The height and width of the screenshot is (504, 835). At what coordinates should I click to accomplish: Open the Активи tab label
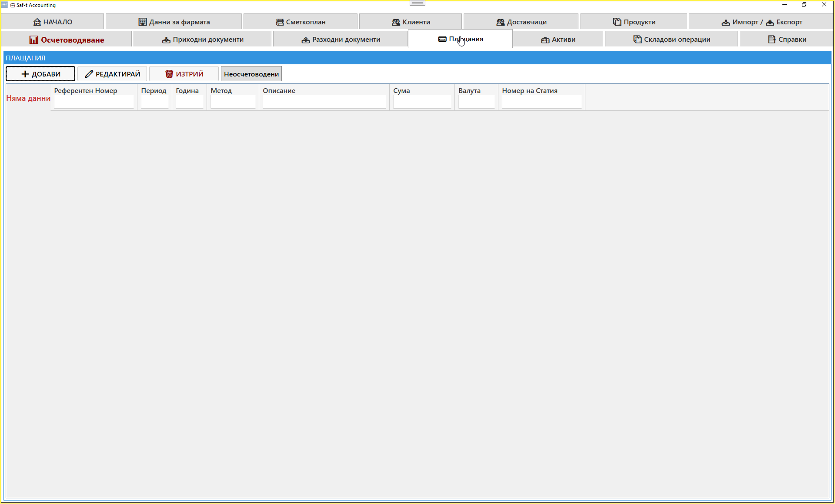coord(564,39)
